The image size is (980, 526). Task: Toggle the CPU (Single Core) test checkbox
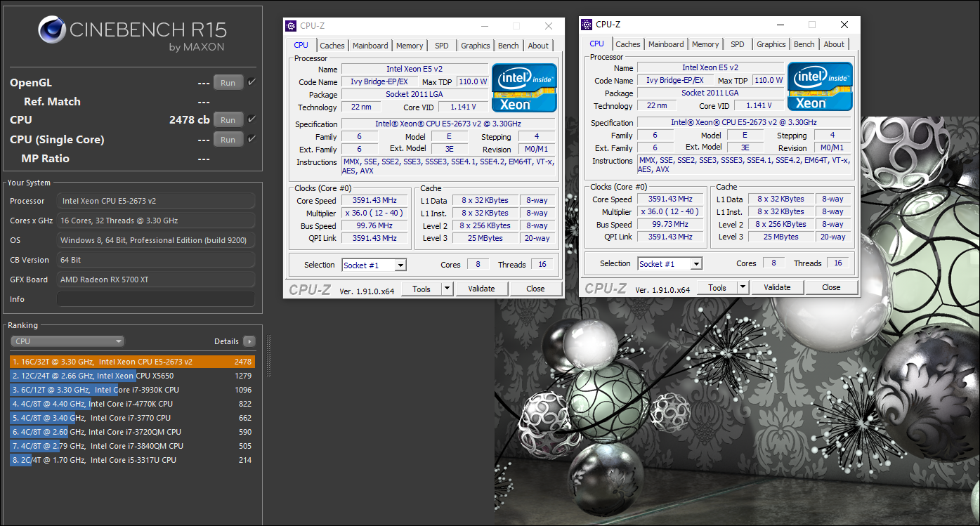tap(252, 139)
